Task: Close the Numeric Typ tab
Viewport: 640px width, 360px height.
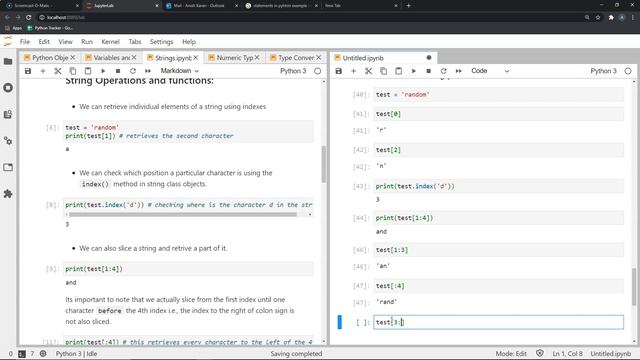Action: 257,58
